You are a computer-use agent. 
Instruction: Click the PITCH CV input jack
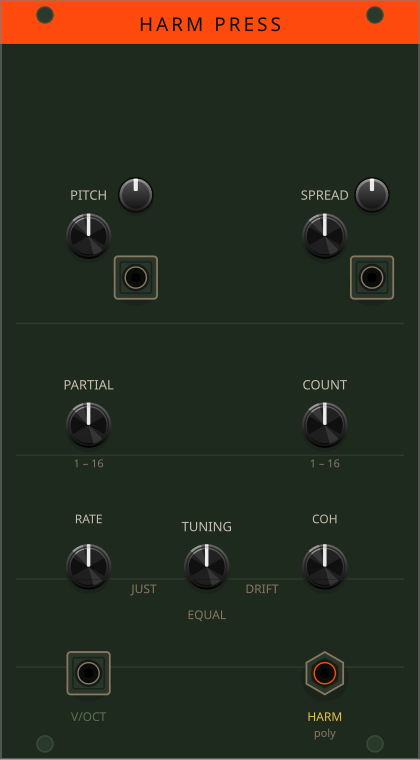pos(136,278)
